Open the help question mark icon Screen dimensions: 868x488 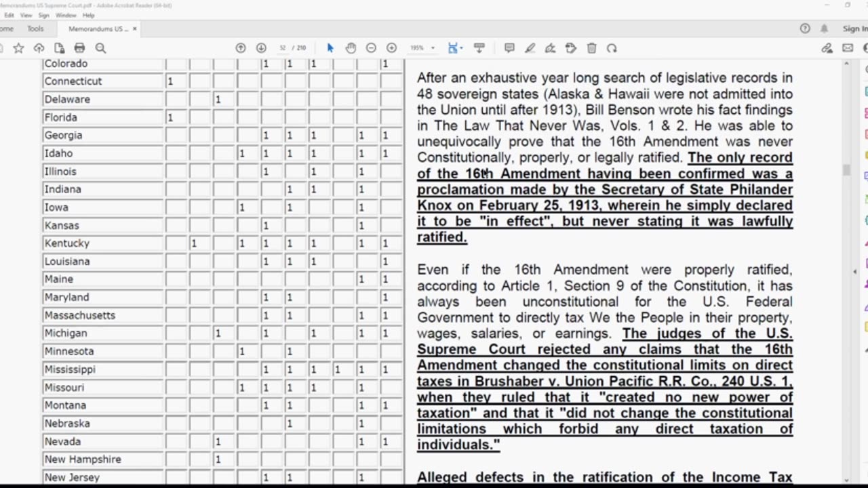805,28
